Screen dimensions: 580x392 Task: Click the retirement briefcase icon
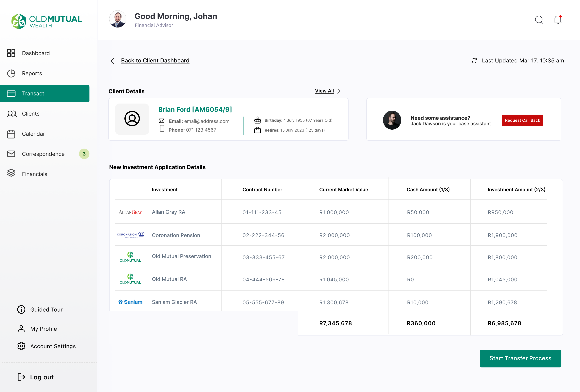click(258, 130)
